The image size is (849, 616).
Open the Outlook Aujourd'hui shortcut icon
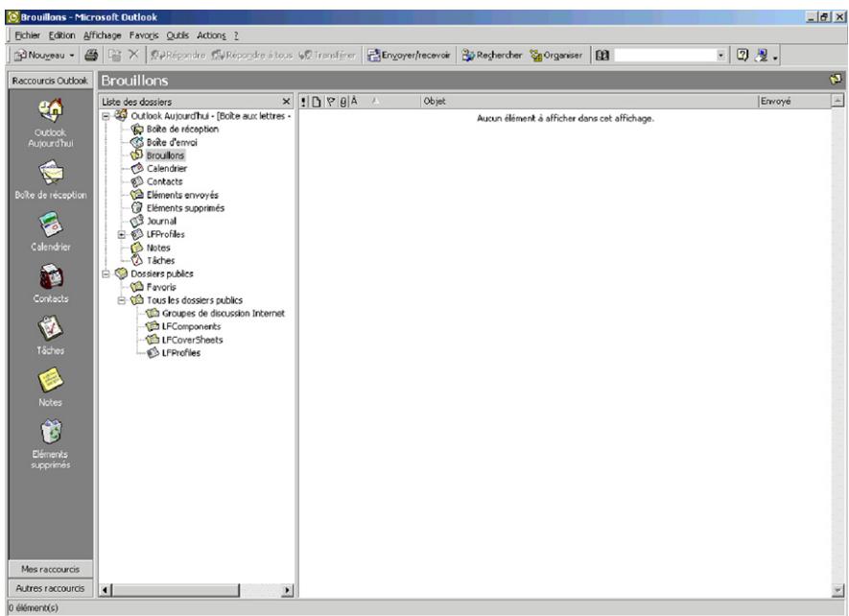pos(50,110)
